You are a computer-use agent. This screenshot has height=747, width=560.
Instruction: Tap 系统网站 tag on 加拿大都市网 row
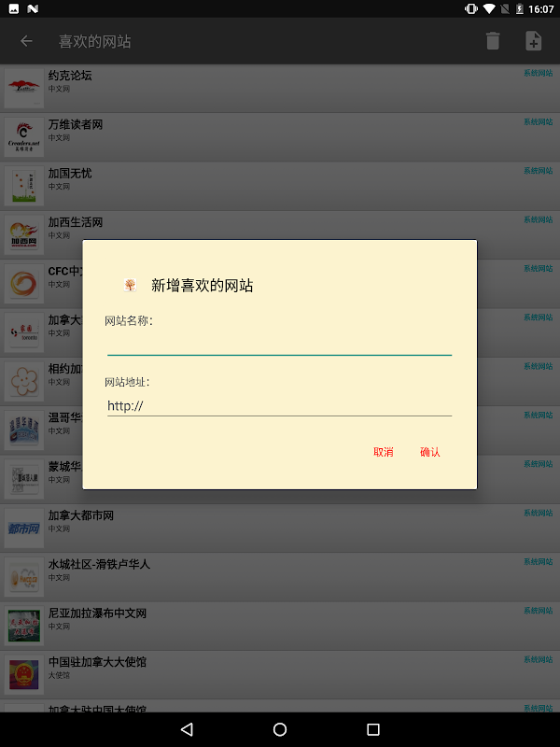point(539,513)
